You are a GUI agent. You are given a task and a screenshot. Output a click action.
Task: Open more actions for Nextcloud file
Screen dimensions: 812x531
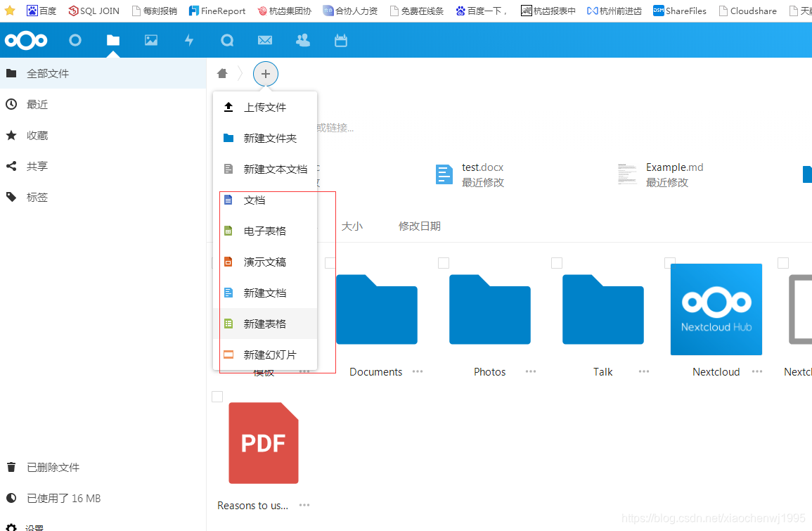(757, 371)
